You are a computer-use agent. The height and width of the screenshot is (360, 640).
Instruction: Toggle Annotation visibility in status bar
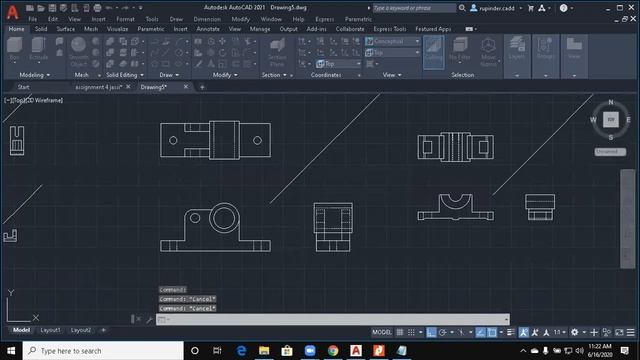(x=523, y=332)
